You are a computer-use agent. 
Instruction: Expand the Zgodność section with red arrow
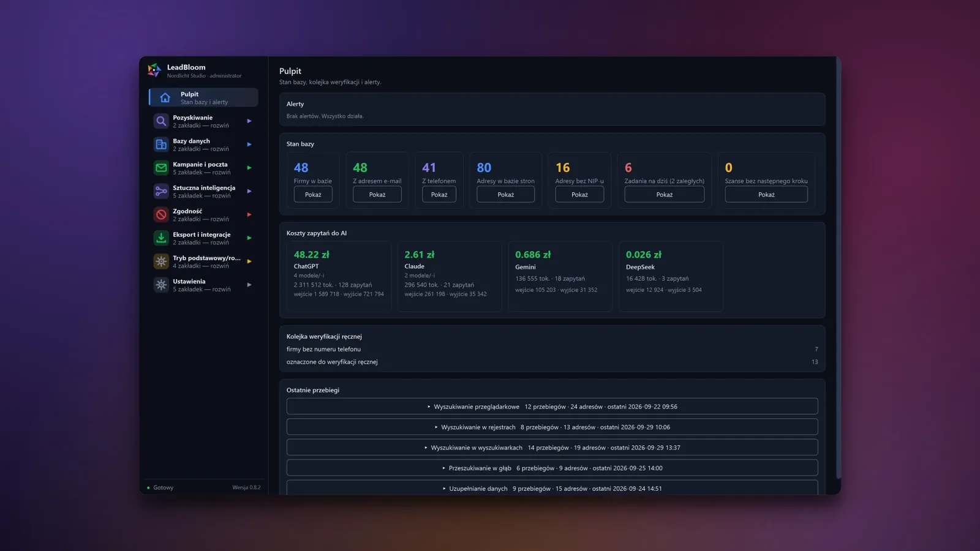[249, 215]
